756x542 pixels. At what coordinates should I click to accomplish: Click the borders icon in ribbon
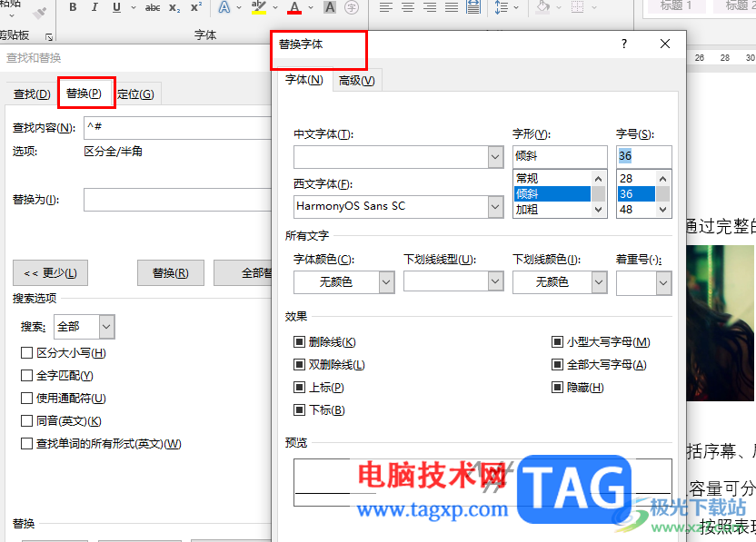tap(578, 7)
